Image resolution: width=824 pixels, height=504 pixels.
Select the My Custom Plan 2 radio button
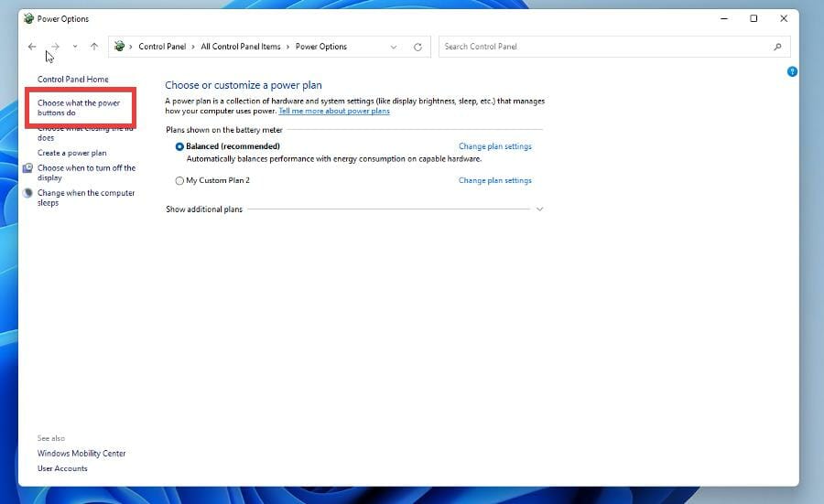click(x=179, y=180)
